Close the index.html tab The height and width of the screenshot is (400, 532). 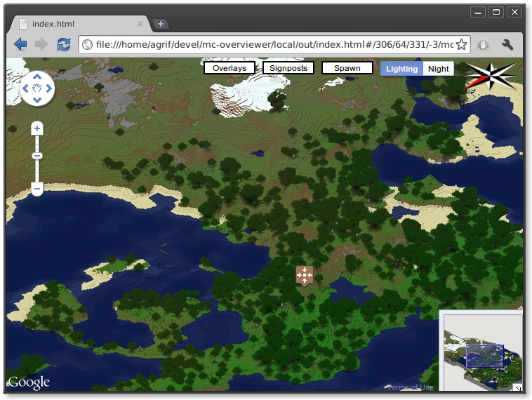[140, 24]
